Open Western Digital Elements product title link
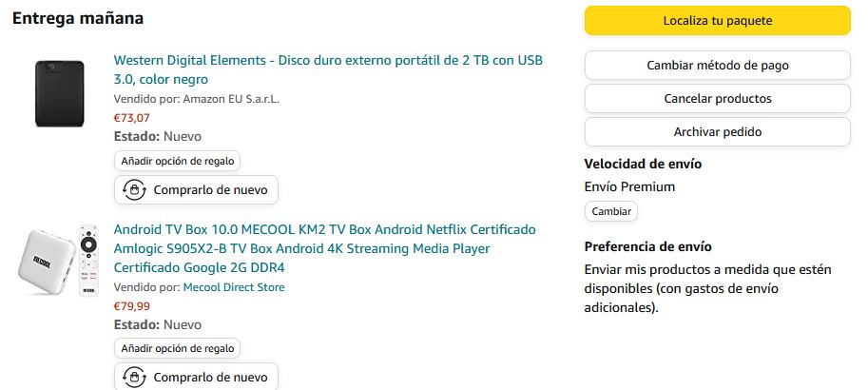 [328, 69]
